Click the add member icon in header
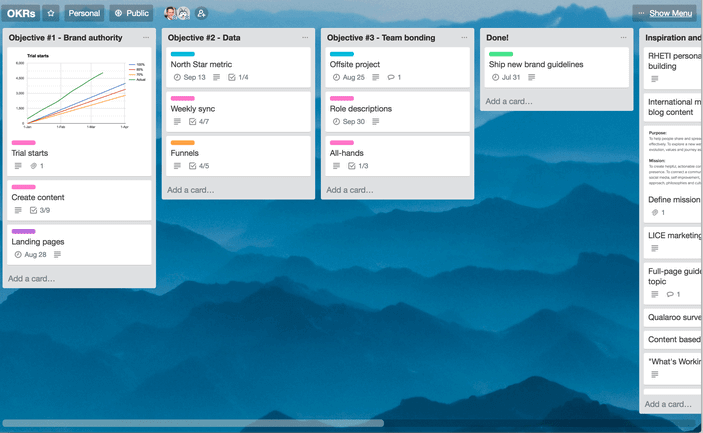Screen dimensions: 703x433 pos(202,13)
